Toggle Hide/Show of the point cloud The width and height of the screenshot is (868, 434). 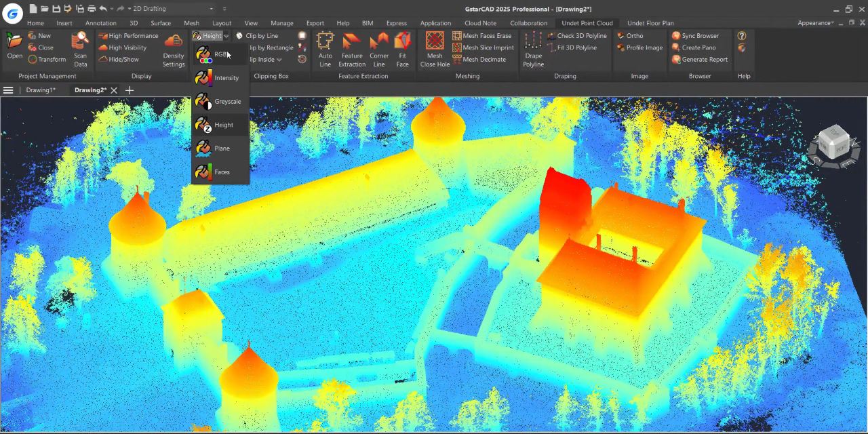coord(119,59)
